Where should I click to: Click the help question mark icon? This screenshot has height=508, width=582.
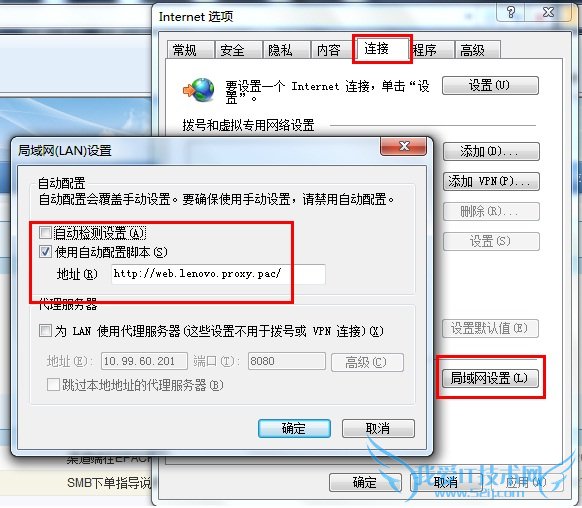[511, 12]
